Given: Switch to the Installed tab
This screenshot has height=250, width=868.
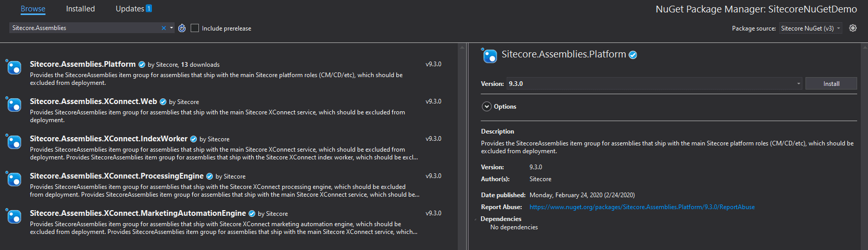Looking at the screenshot, I should (81, 9).
